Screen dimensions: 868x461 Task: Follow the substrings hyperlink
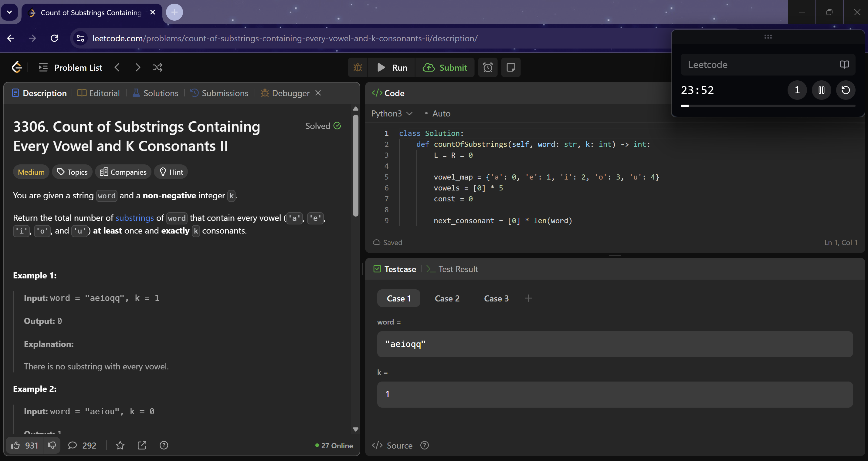pos(134,218)
